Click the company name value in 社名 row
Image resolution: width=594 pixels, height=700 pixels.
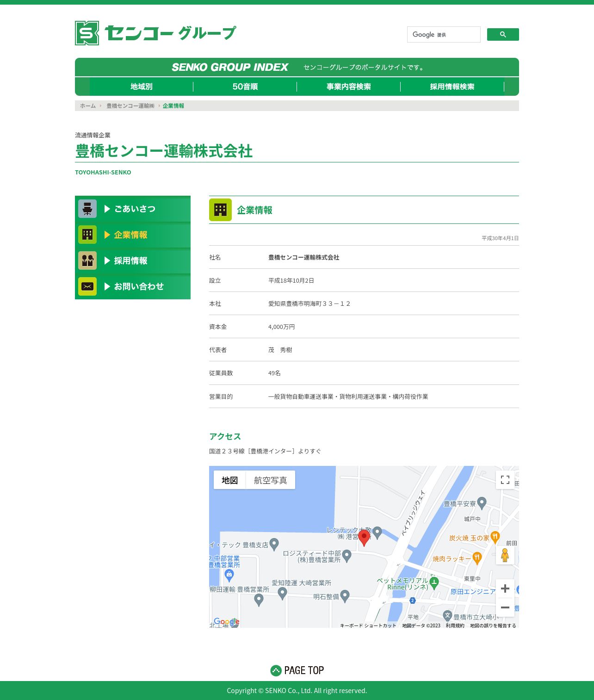(304, 257)
